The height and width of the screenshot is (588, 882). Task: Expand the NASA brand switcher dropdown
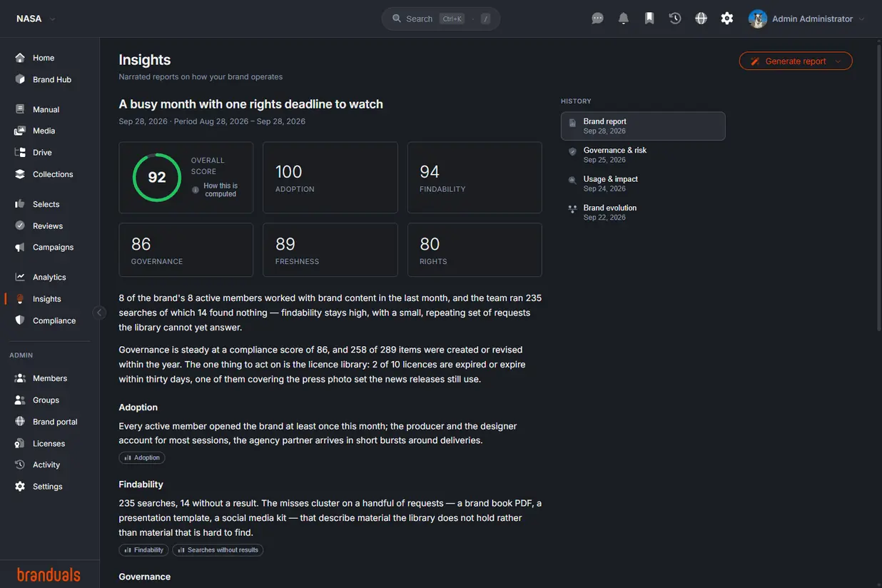36,19
